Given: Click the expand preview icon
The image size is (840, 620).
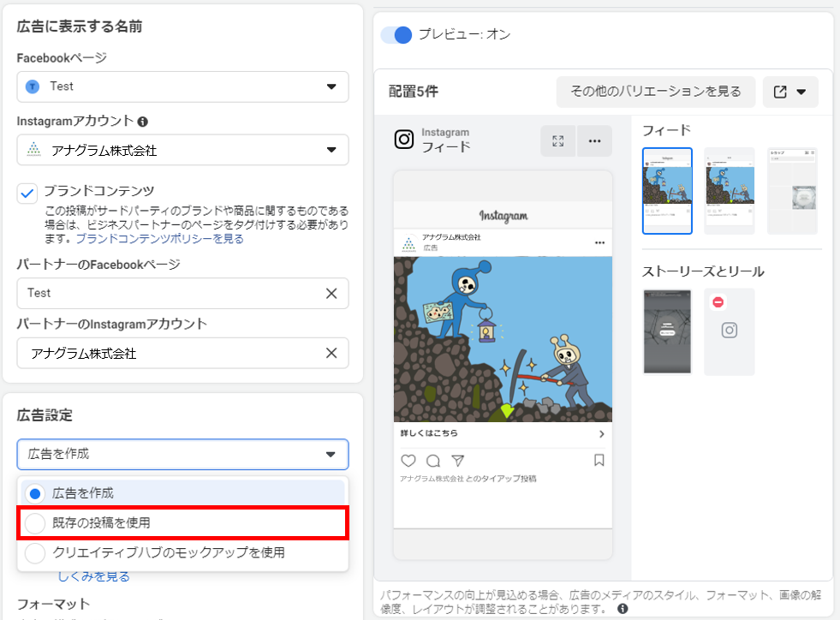Looking at the screenshot, I should [x=558, y=141].
